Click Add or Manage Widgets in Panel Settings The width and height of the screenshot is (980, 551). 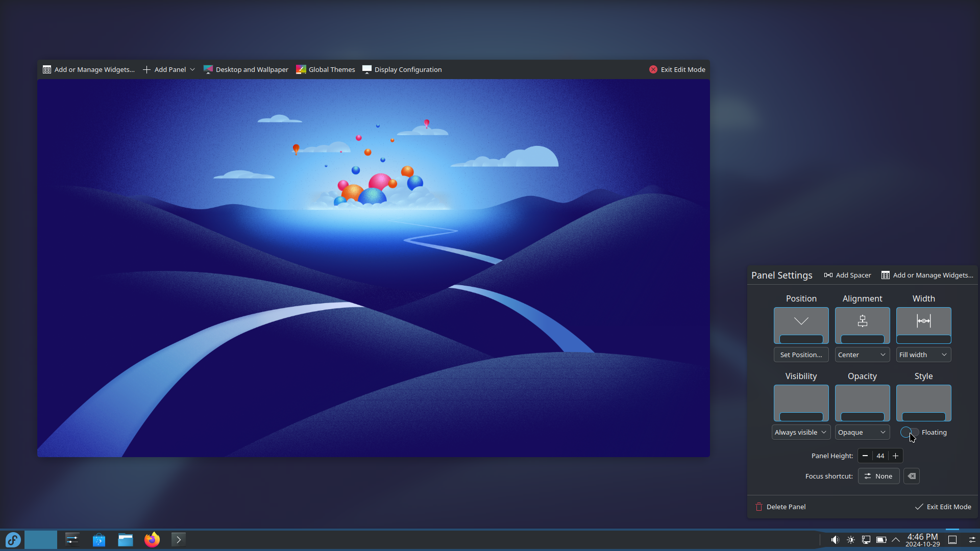point(927,275)
